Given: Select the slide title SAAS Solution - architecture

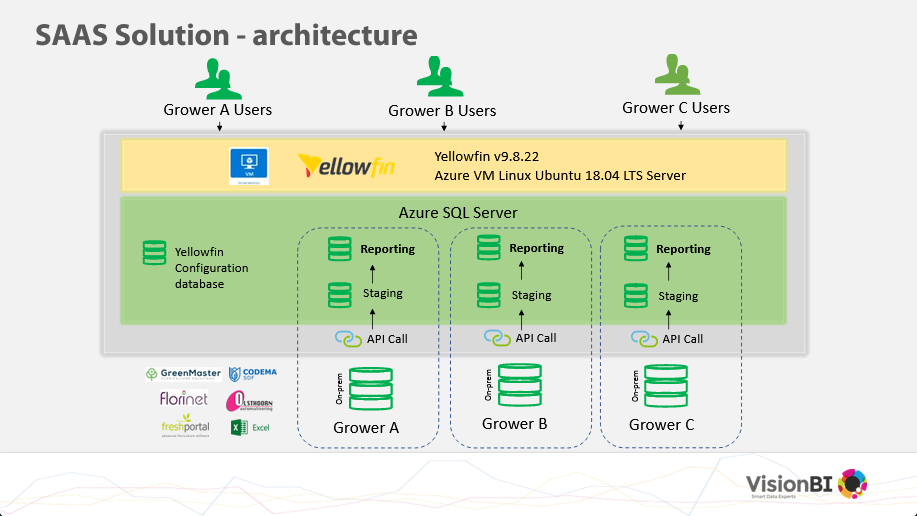Looking at the screenshot, I should point(226,35).
